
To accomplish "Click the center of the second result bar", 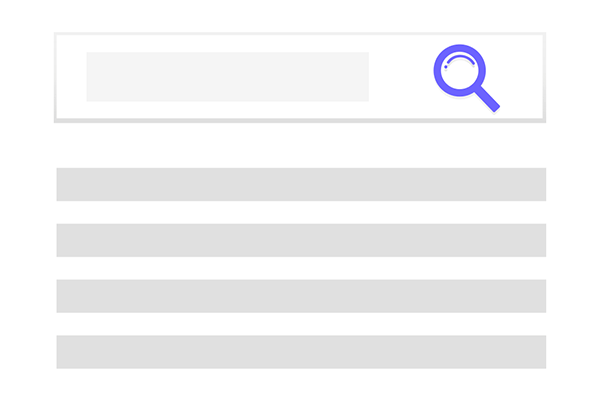I will (301, 240).
